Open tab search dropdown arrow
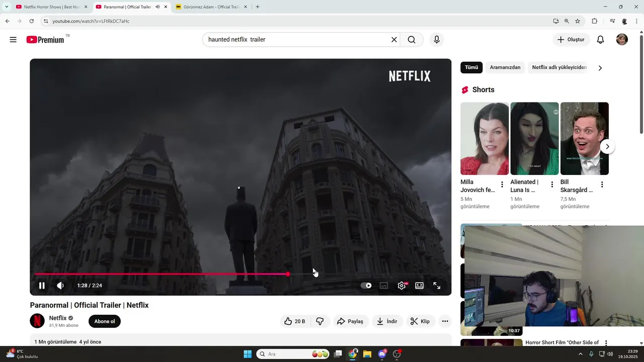644x362 pixels. pyautogui.click(x=6, y=7)
